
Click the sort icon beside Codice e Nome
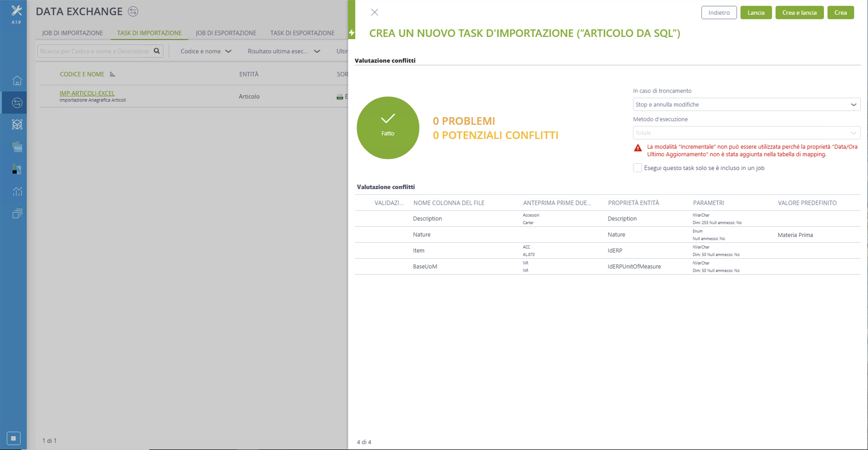point(113,74)
